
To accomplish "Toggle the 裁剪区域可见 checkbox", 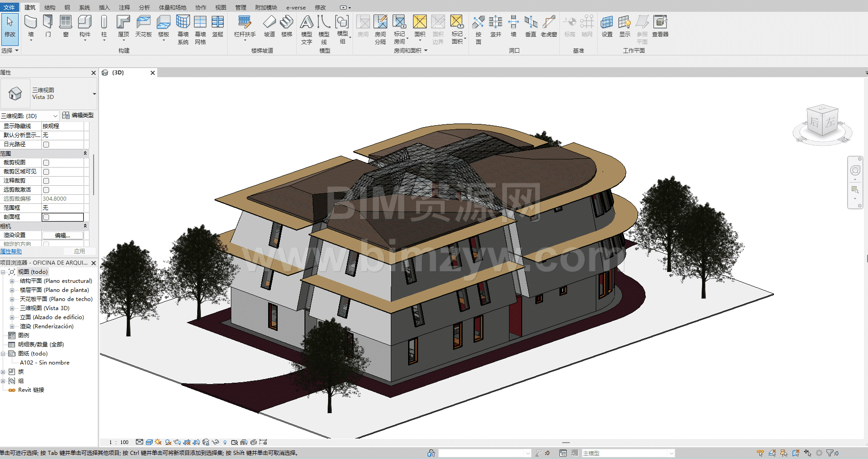I will (46, 172).
